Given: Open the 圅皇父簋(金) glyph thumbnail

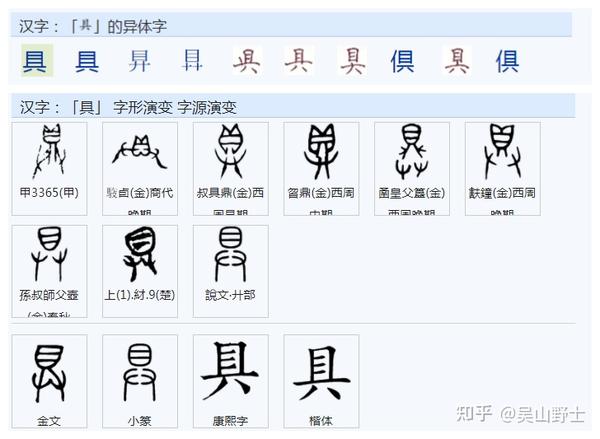Looking at the screenshot, I should click(412, 169).
